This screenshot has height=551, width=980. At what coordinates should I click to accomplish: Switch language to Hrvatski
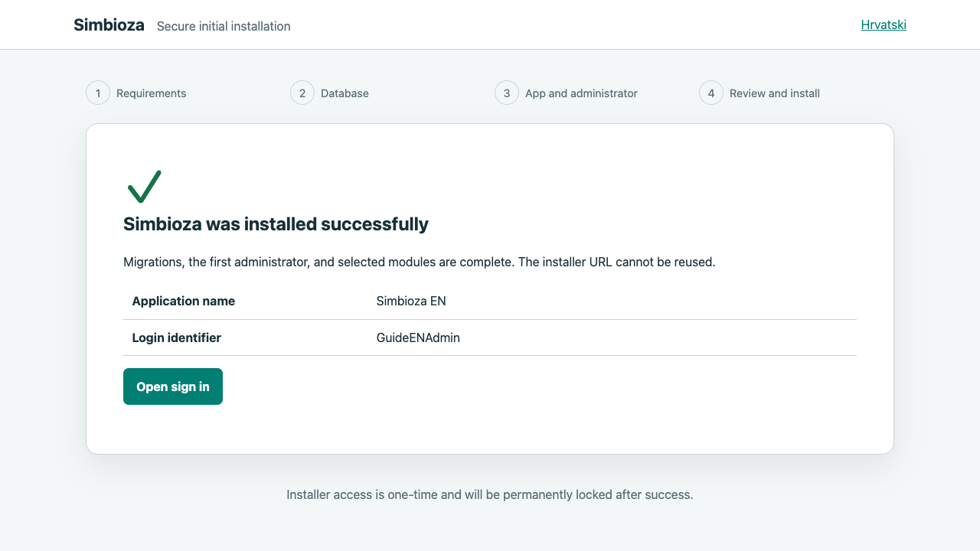coord(884,24)
